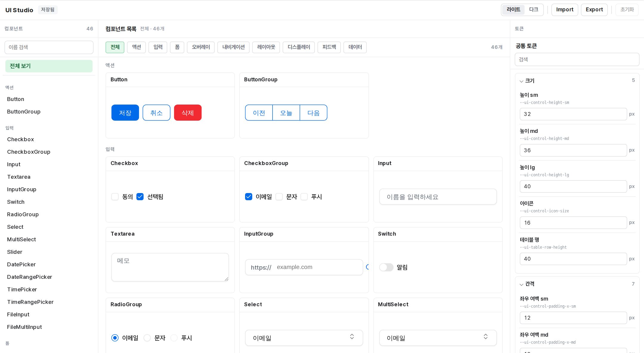Screen dimensions: 644x353
Task: Click the 이름을 입력하세요 input field
Action: [438, 197]
